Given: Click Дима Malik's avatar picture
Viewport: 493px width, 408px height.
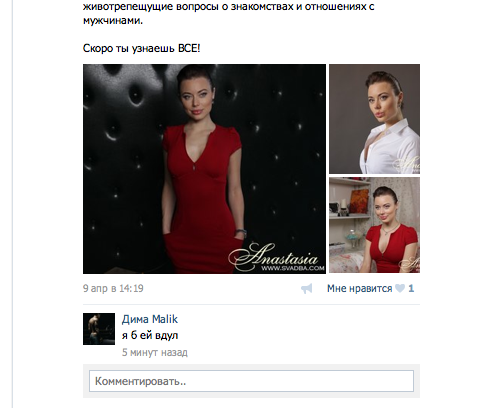Looking at the screenshot, I should [x=99, y=329].
